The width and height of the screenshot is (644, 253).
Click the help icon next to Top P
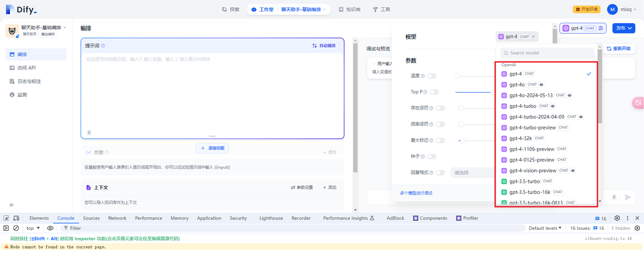(426, 92)
